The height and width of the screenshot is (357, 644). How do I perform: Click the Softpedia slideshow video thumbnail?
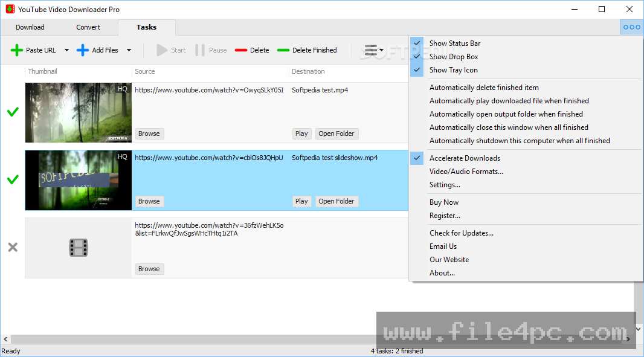[79, 181]
